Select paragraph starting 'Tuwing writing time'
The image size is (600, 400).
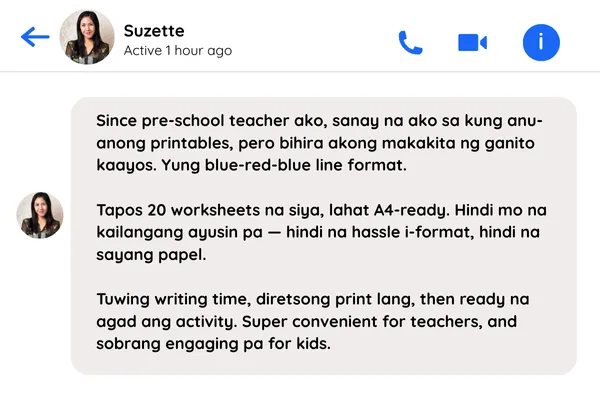pos(313,321)
